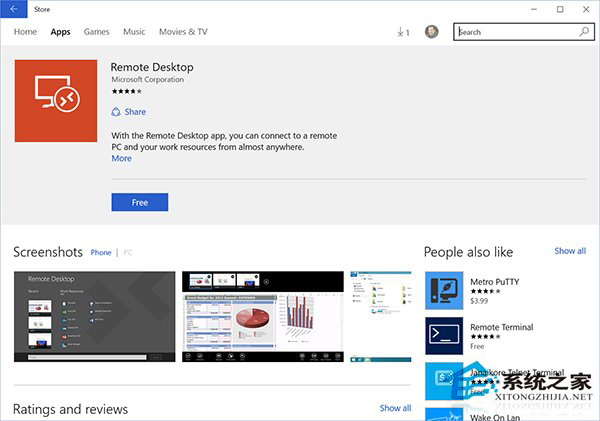Click the Remote Desktop star rating
600x421 pixels.
click(x=127, y=91)
